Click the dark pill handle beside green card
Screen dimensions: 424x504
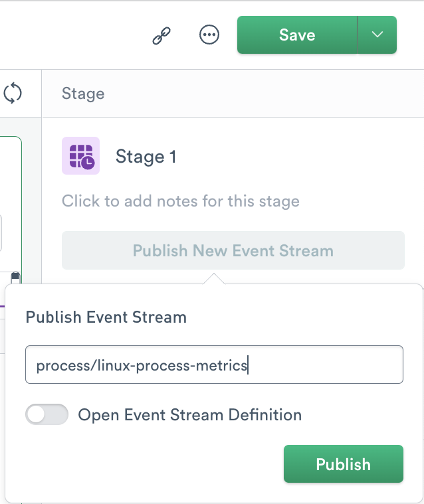(15, 278)
